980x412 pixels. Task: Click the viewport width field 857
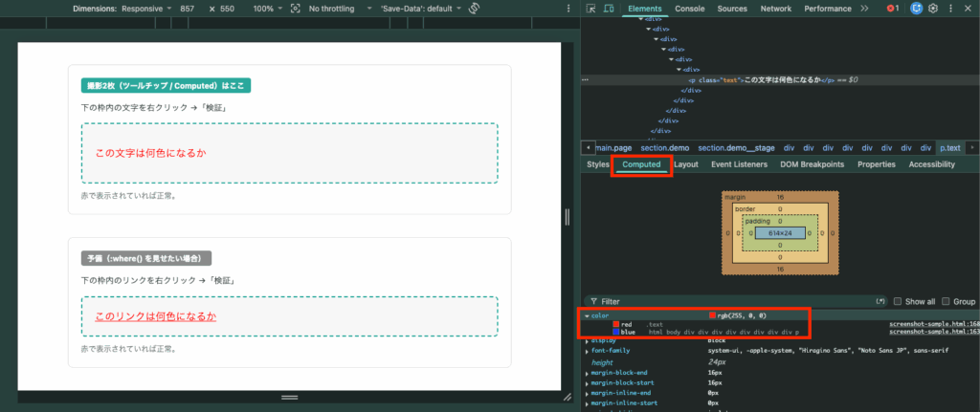[187, 9]
